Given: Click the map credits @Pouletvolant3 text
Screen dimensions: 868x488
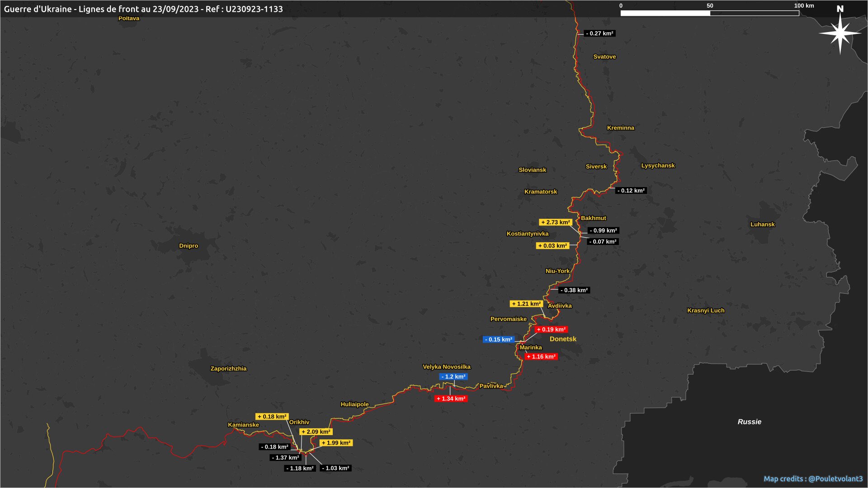Looking at the screenshot, I should pos(813,479).
